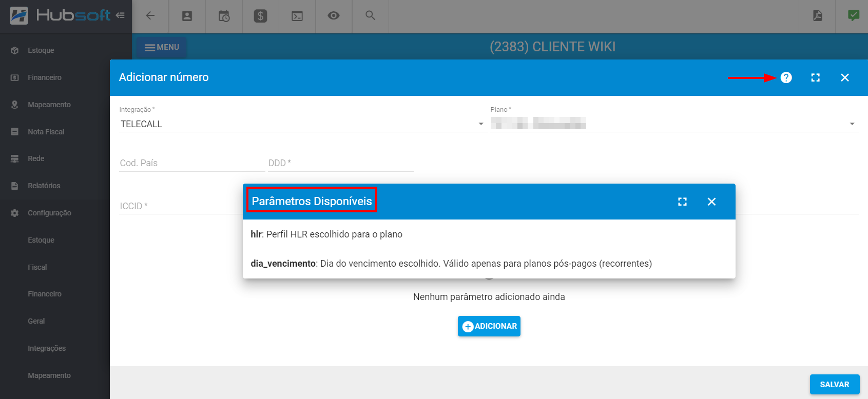Click dia_vencimento parameter description text
The image size is (868, 399).
[x=451, y=264]
